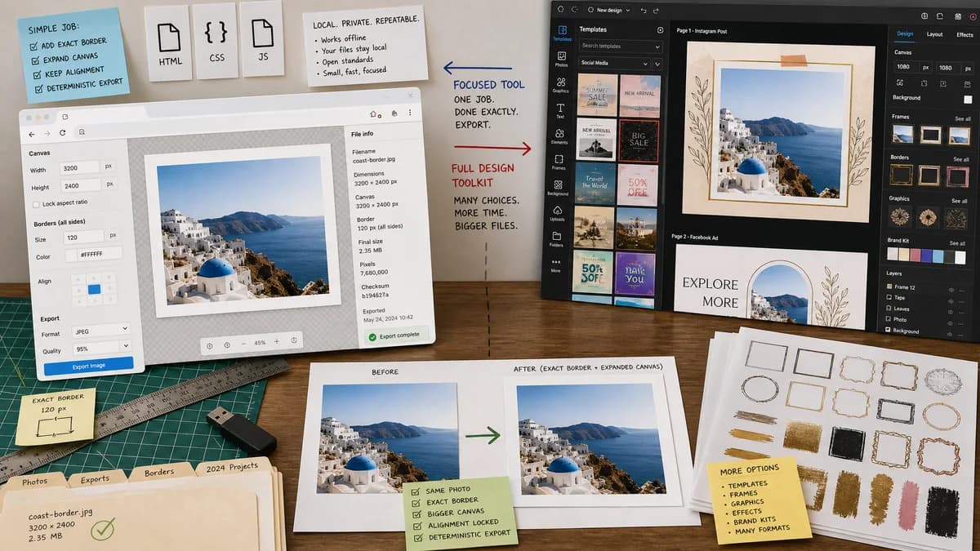Screen dimensions: 980x551
Task: Toggle Lock aspect ratio checkbox
Action: pos(35,203)
